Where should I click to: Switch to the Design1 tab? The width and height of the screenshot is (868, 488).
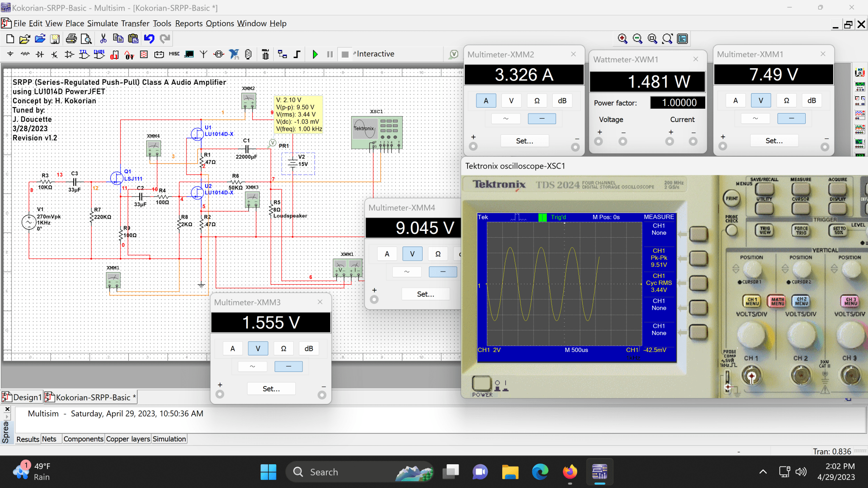(22, 397)
